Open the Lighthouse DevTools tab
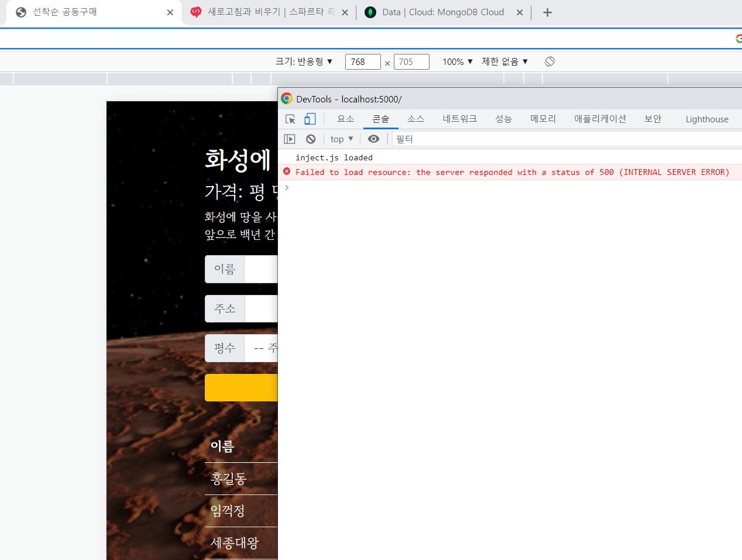 pyautogui.click(x=707, y=119)
